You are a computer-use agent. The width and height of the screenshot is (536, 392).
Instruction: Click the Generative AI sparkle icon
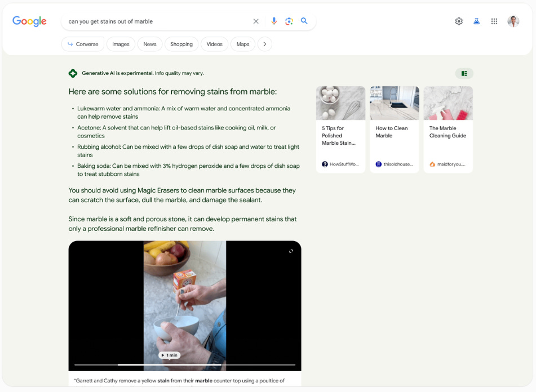73,73
